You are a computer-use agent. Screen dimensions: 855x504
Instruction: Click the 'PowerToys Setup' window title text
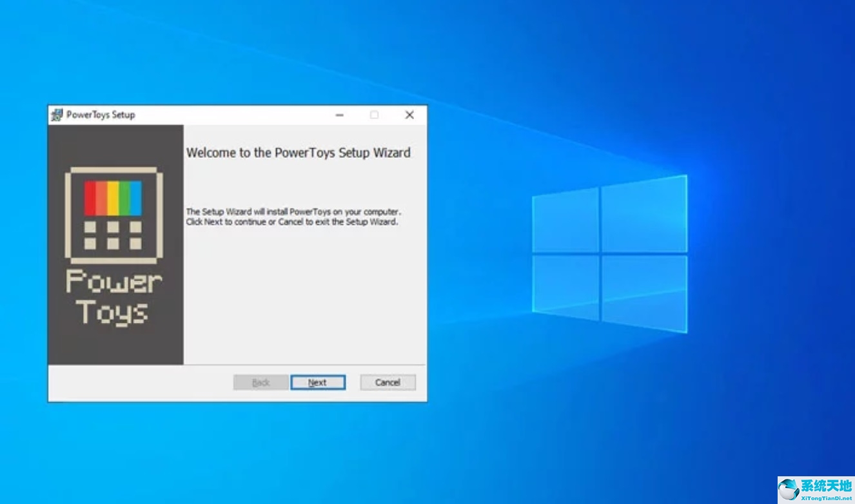pyautogui.click(x=101, y=115)
